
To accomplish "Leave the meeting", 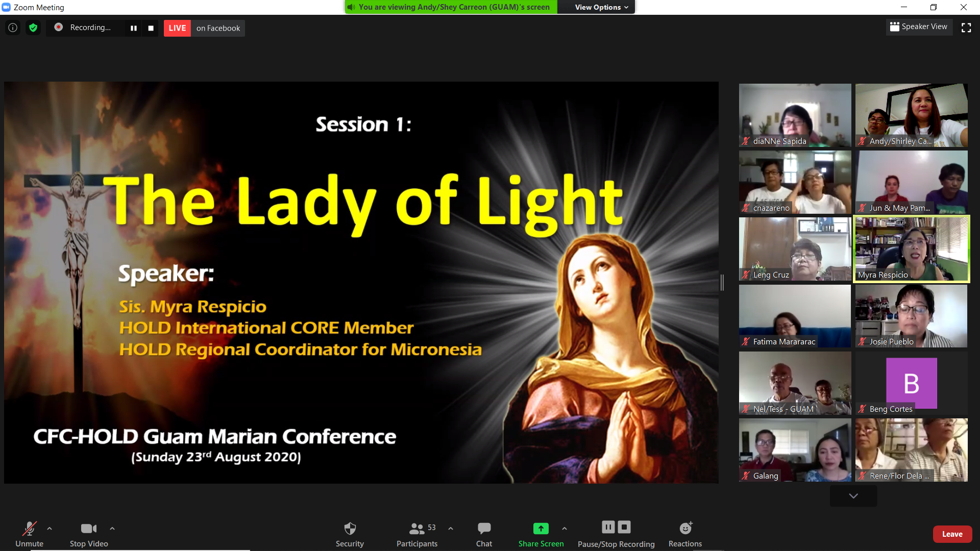I will click(x=952, y=534).
